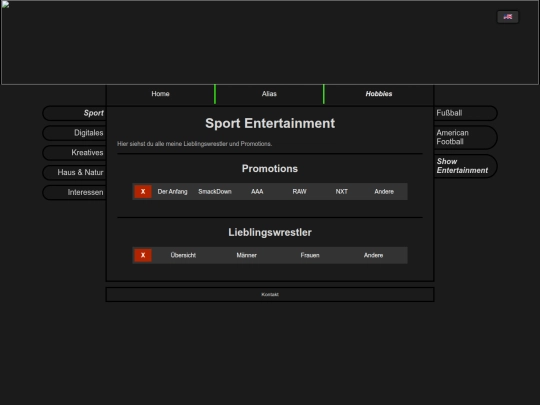540x405 pixels.
Task: Show the Frauen wrestler tab
Action: point(310,255)
